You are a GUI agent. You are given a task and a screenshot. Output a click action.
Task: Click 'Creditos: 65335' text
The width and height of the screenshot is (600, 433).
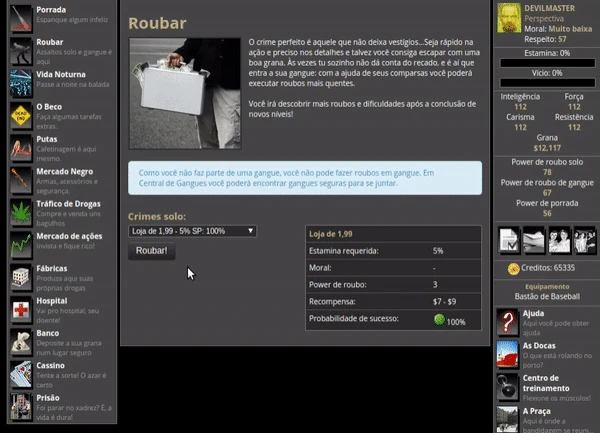point(548,268)
